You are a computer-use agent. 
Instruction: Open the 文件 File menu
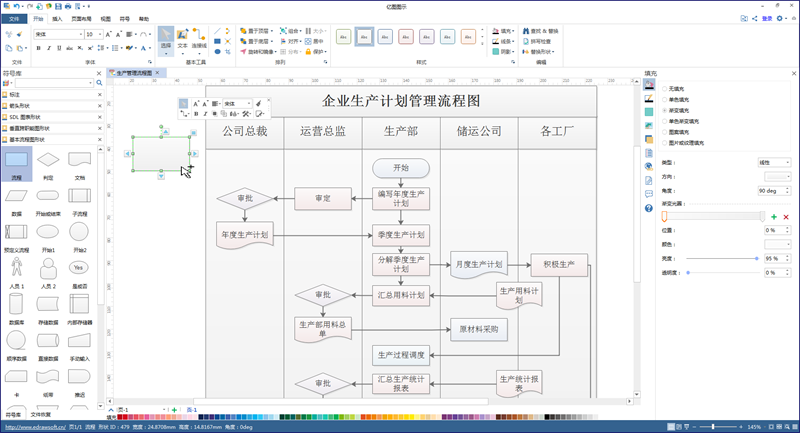(x=14, y=19)
